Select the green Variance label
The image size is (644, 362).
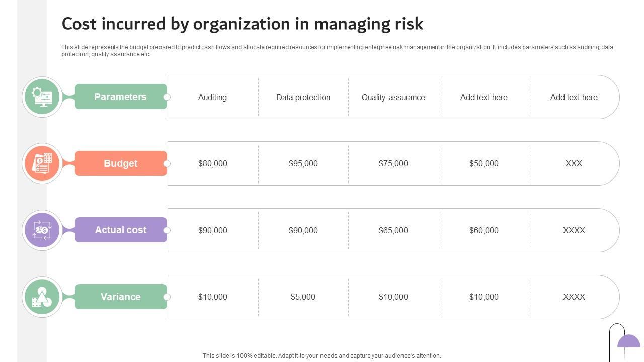coord(121,297)
